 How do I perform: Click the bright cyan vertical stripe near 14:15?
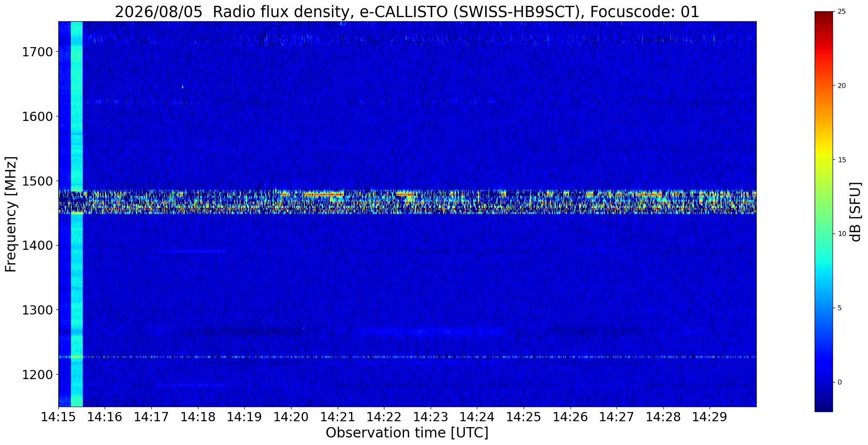click(x=77, y=214)
